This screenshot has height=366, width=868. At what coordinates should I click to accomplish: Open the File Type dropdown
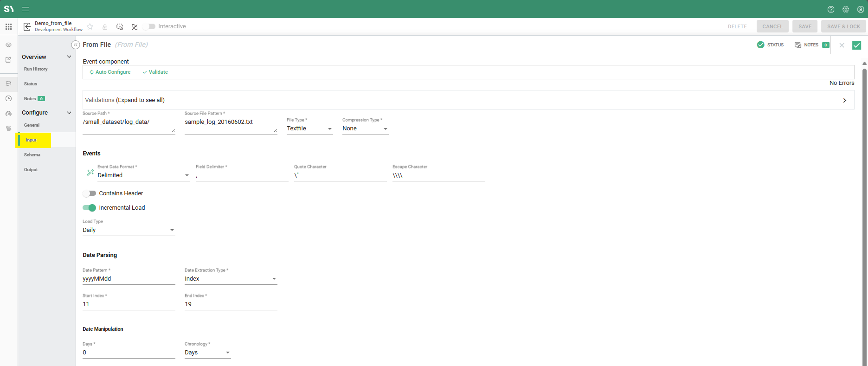point(309,128)
